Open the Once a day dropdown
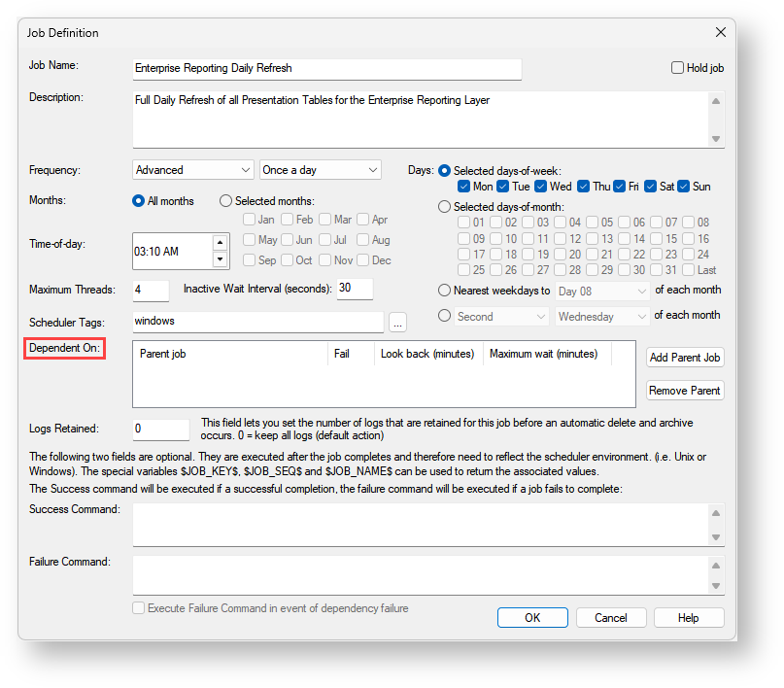The height and width of the screenshot is (688, 784). pos(321,170)
